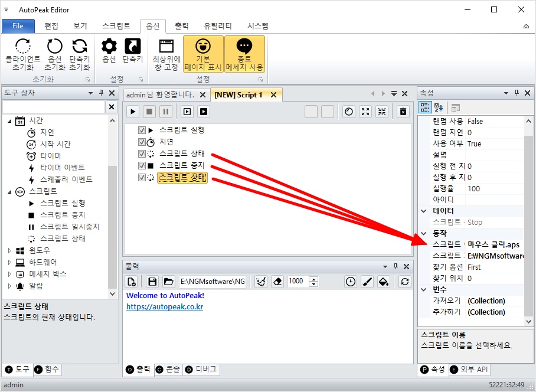
Task: Click the refresh icon in 출력 toolbar
Action: coord(405,282)
